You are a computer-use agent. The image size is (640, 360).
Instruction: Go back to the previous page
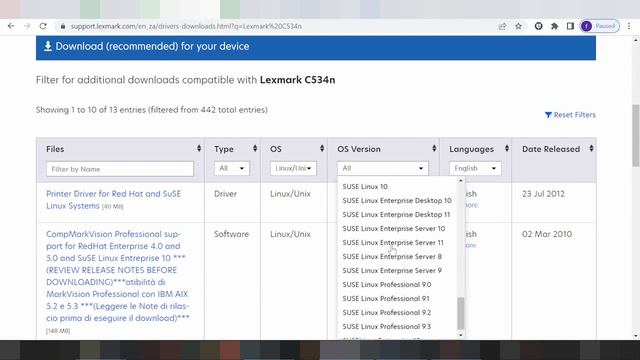pyautogui.click(x=11, y=26)
